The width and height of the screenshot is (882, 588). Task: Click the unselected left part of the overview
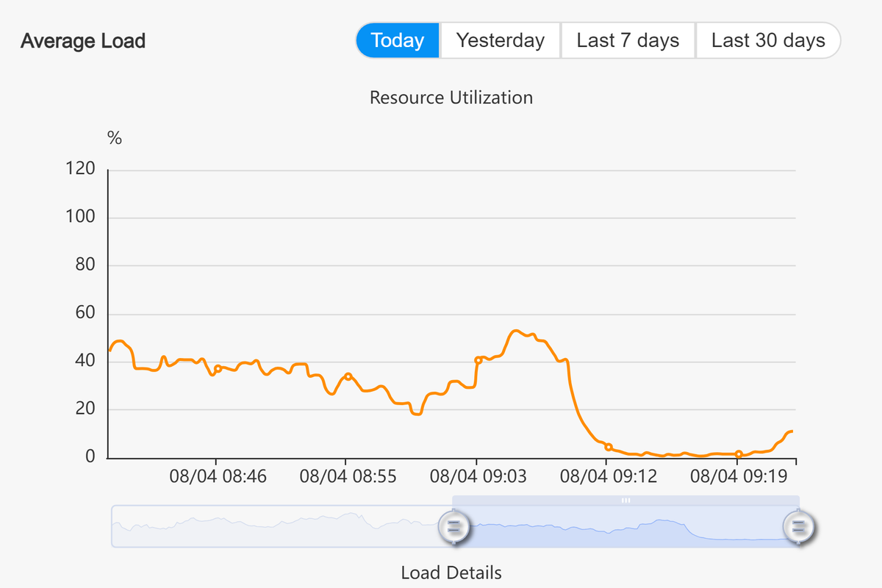coord(282,526)
